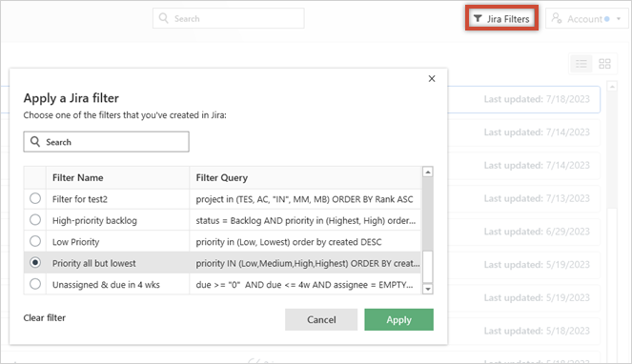Click the 'Filter for test2' name text
Viewport: 632px width, 364px height.
pos(80,199)
